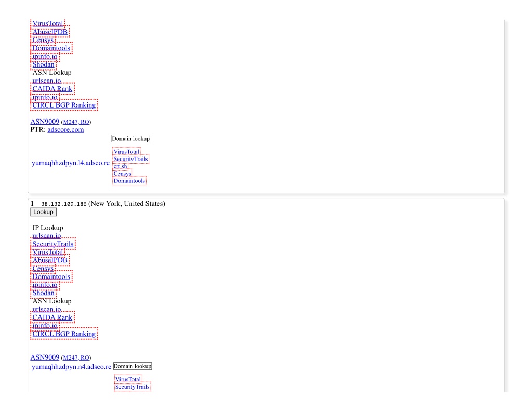Viewport: 532px width, 411px height.
Task: Click the "IP Lookup" heading text
Action: click(48, 228)
